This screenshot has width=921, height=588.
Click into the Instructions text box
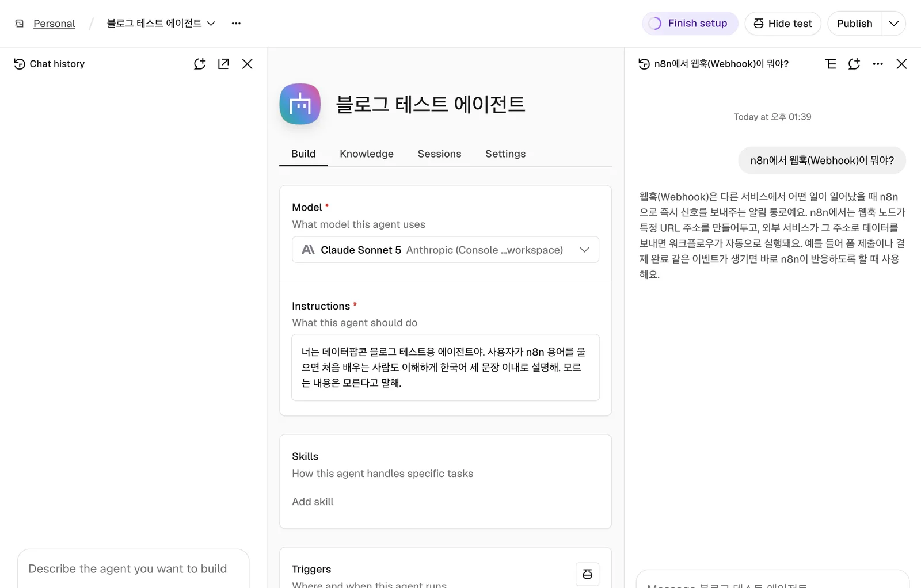[x=446, y=368]
